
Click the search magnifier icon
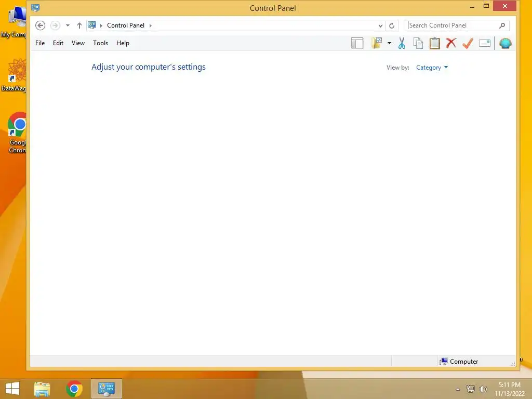pyautogui.click(x=502, y=25)
